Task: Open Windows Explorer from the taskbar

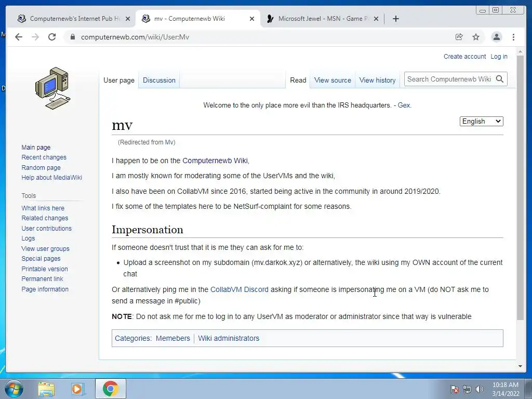Action: tap(46, 389)
